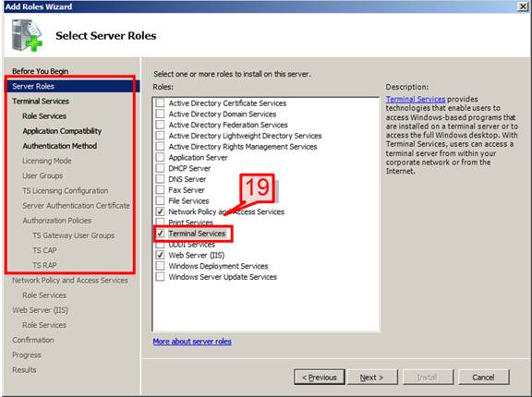Select the Fax Server role entry
Viewport: 532px width, 397px height.
click(x=187, y=190)
